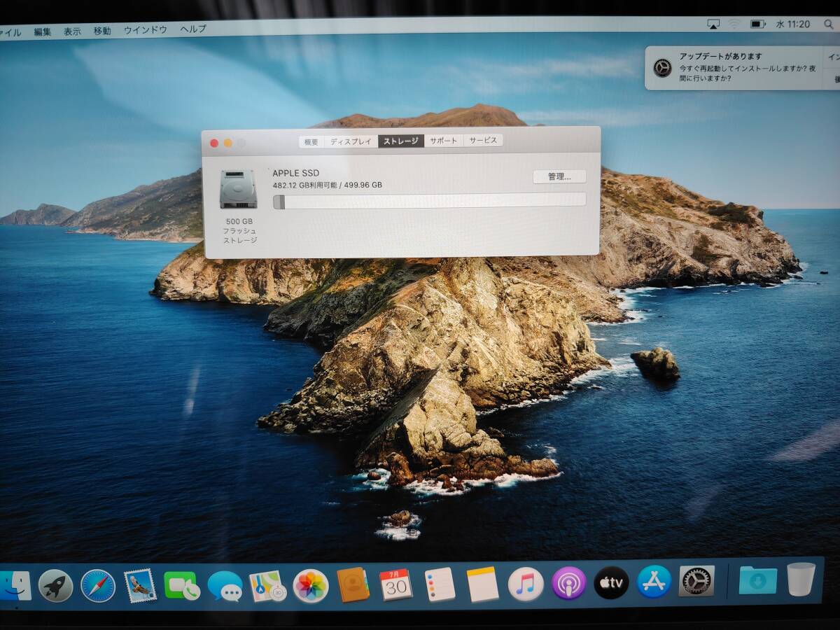Open the App Store icon
This screenshot has width=840, height=630.
click(x=654, y=582)
